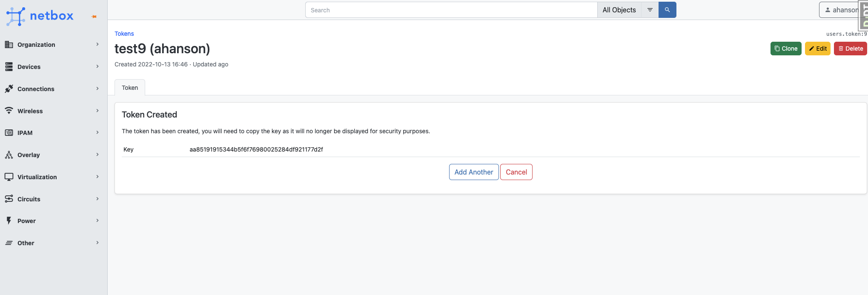Expand the Organization menu chevron
The height and width of the screenshot is (295, 868).
click(x=97, y=44)
